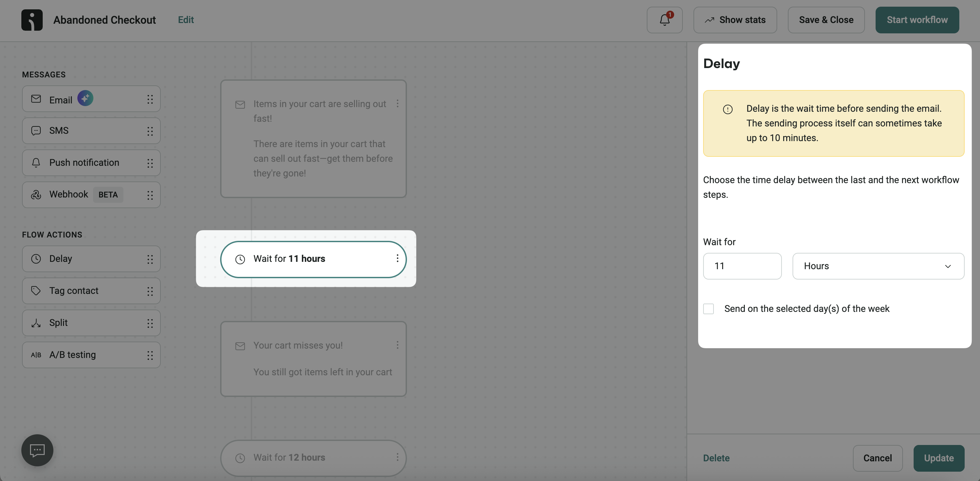Open options menu for Your cart misses you email
This screenshot has height=481, width=980.
397,345
